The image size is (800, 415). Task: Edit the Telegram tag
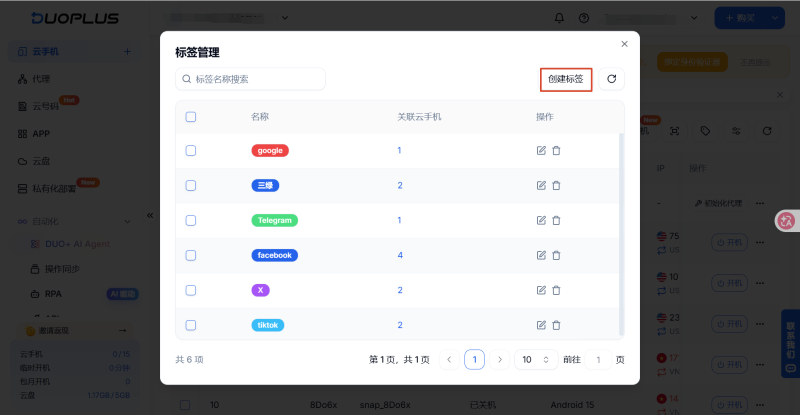coord(541,221)
